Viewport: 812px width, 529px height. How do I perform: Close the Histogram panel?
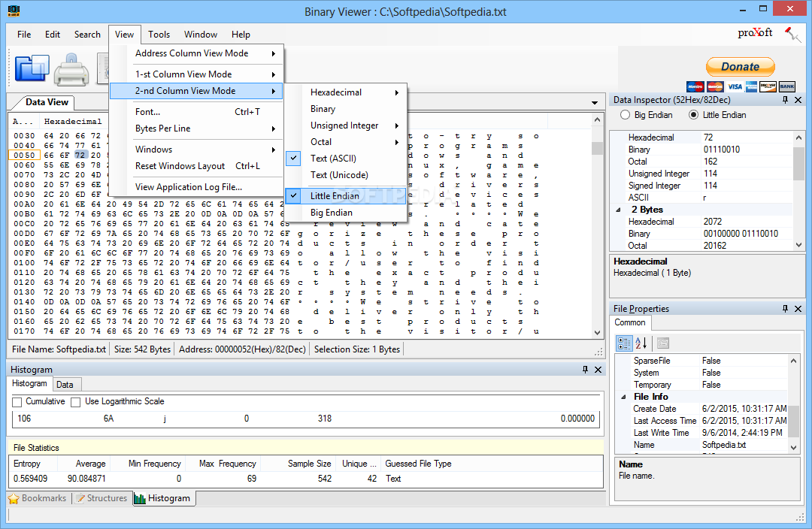[x=598, y=370]
